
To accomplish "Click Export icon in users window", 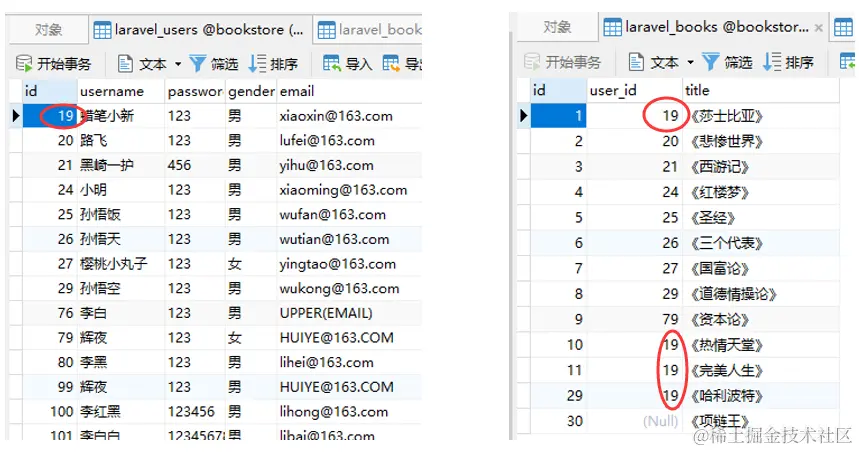I will pos(391,64).
